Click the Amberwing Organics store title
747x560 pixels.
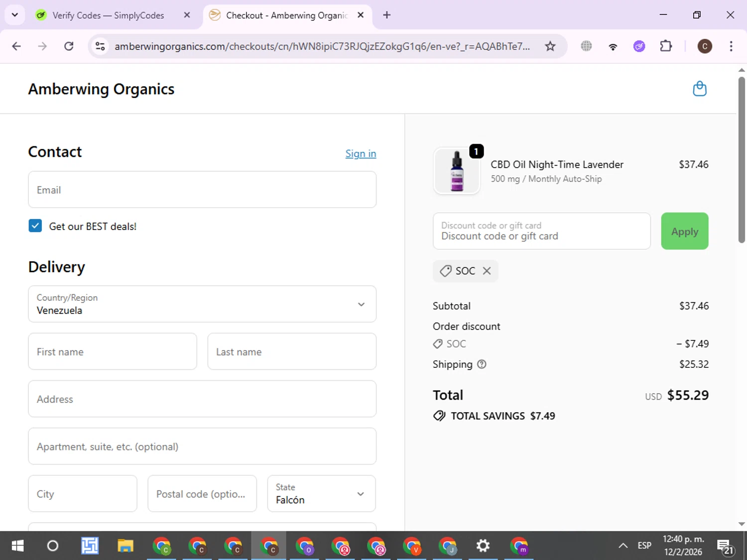point(101,89)
